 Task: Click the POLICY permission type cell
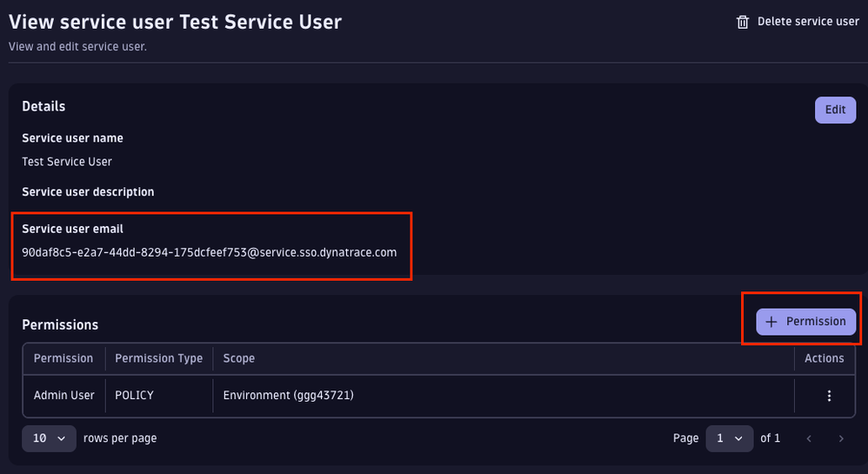135,396
